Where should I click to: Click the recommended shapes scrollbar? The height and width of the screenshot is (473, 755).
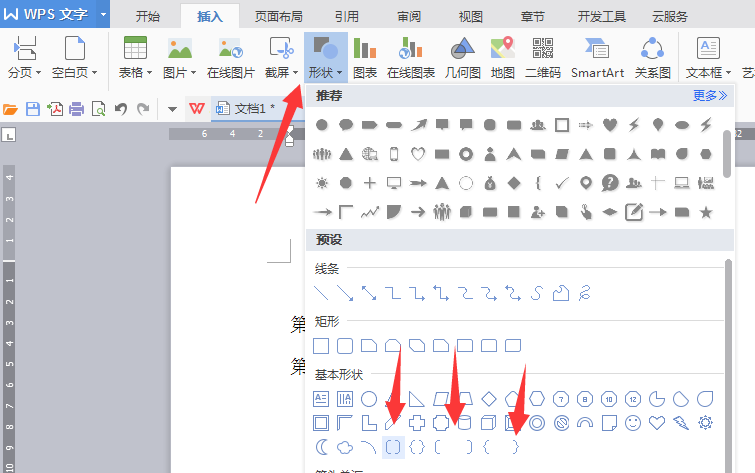click(x=727, y=153)
